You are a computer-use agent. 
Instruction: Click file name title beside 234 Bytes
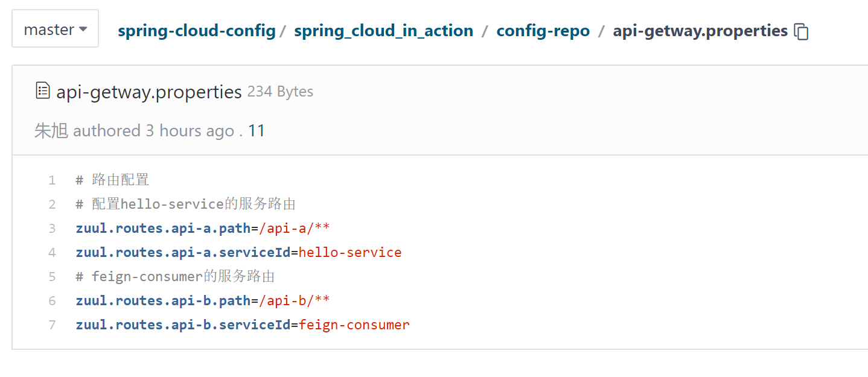148,92
